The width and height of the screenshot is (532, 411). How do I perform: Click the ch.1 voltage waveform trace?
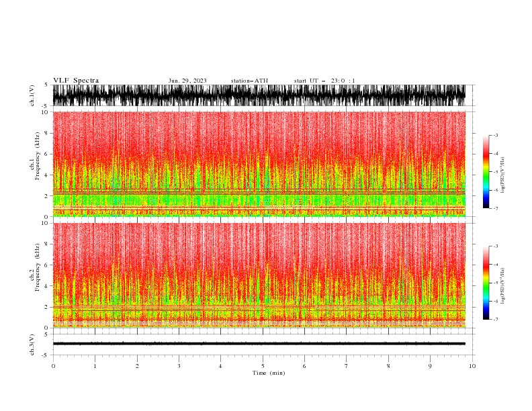[259, 95]
